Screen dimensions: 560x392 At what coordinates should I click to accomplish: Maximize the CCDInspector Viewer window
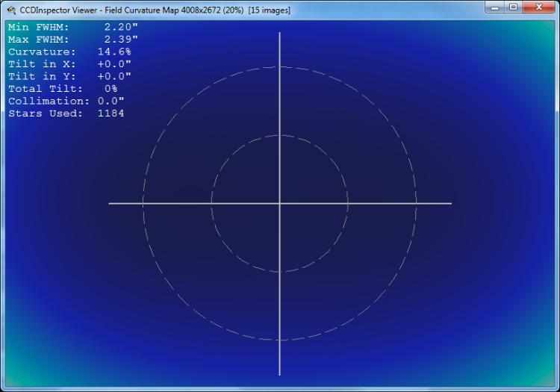(513, 7)
